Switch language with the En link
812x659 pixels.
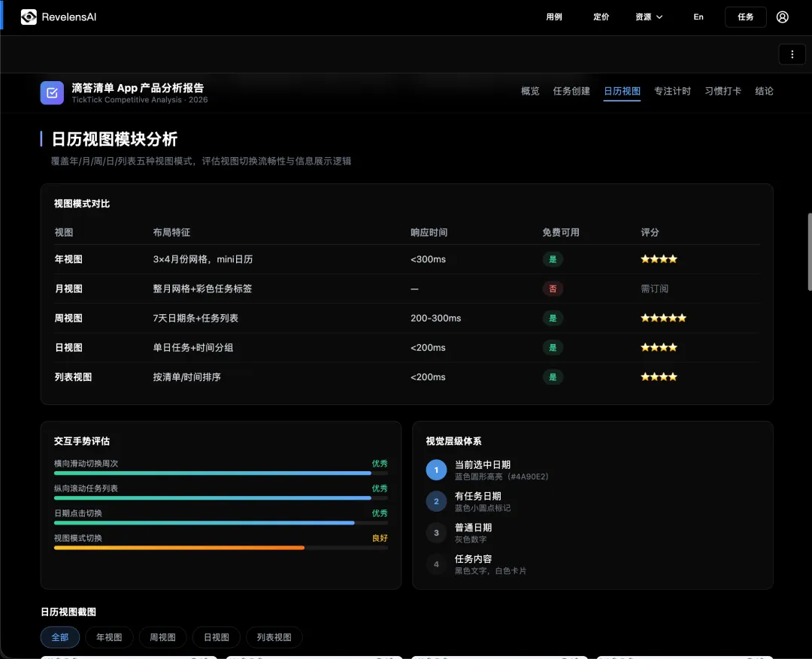point(698,17)
